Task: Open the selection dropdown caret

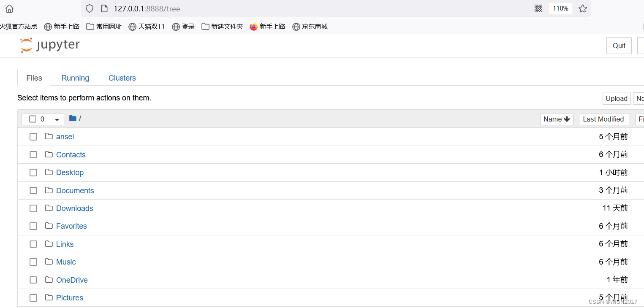Action: coord(57,119)
